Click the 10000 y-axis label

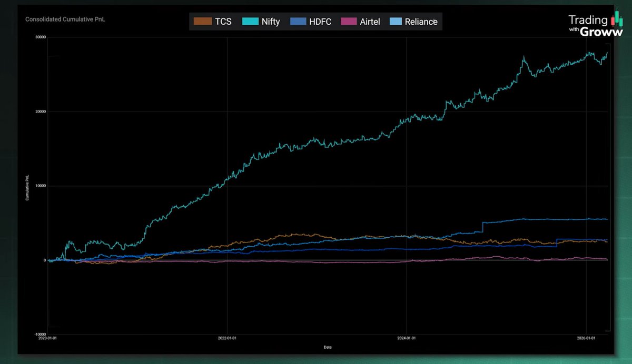41,186
